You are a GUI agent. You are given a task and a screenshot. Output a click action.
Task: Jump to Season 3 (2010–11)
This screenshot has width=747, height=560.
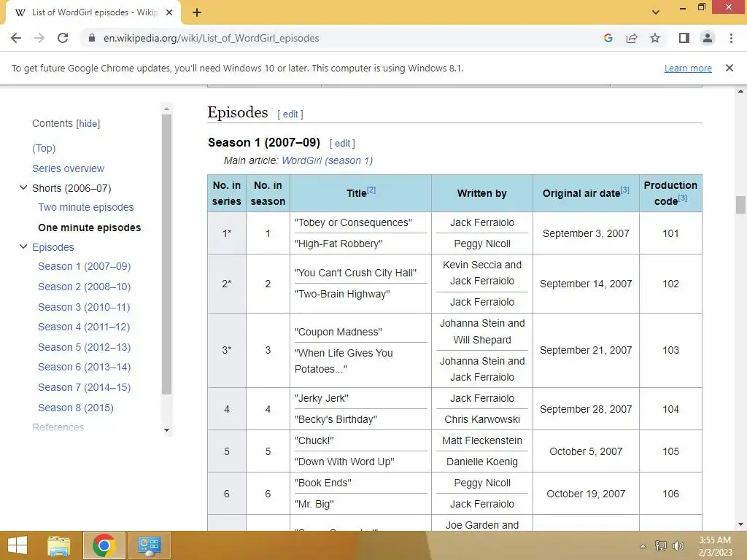point(84,307)
